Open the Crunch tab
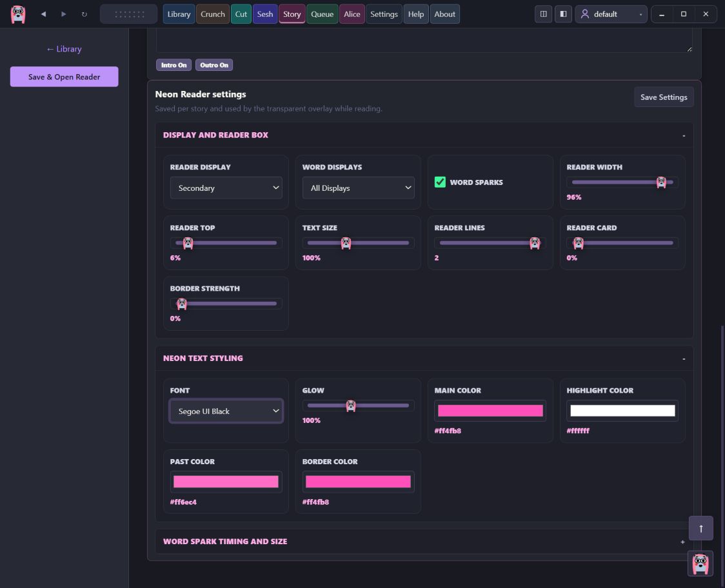 213,14
